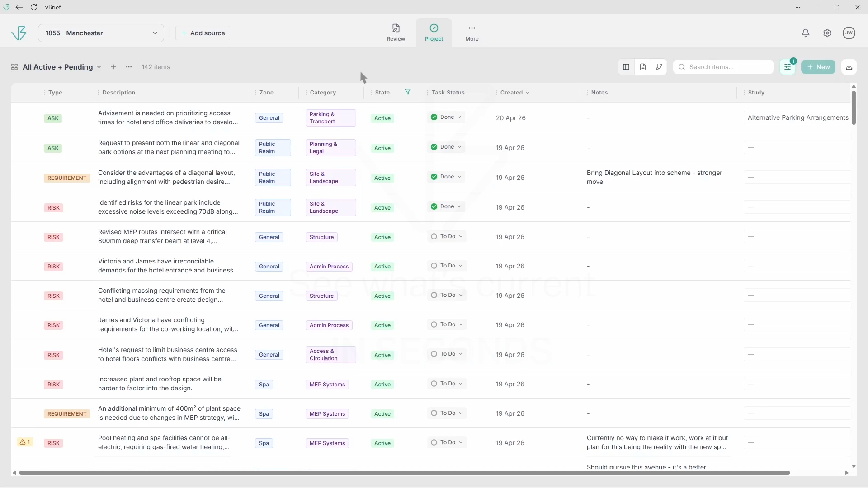Sort by Created column header
Image resolution: width=868 pixels, height=488 pixels.
point(514,93)
